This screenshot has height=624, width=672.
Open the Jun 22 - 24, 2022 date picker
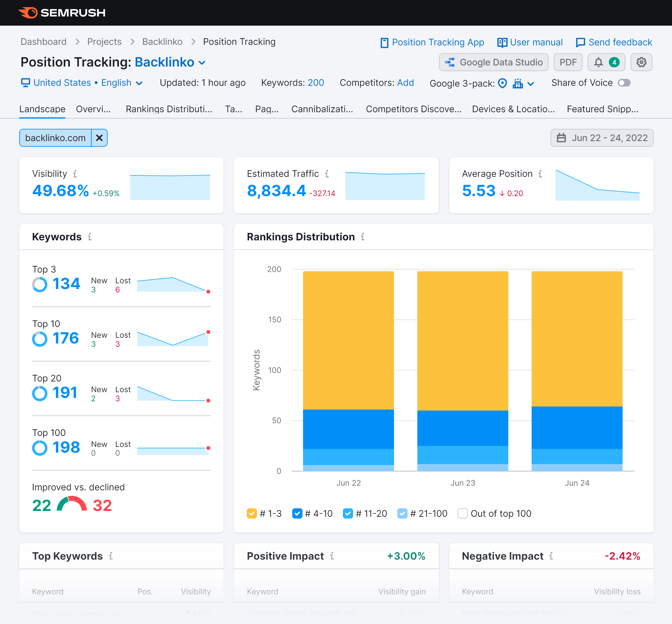602,138
